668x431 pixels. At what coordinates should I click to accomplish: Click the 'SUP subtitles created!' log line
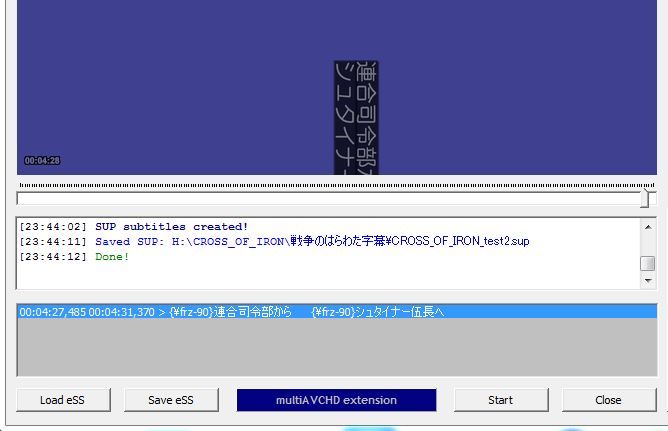(171, 227)
